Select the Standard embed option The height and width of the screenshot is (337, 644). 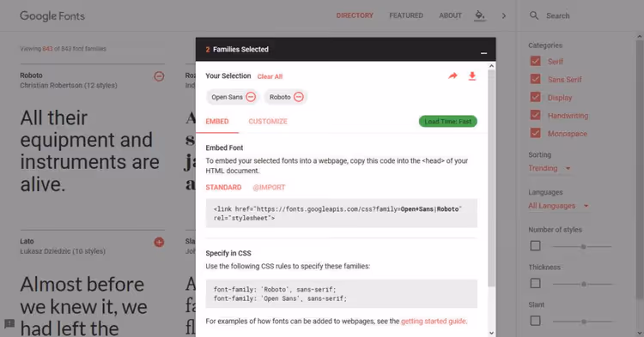(x=223, y=187)
